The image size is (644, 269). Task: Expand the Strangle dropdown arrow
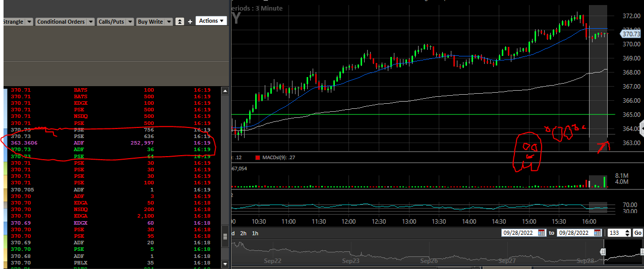point(29,22)
